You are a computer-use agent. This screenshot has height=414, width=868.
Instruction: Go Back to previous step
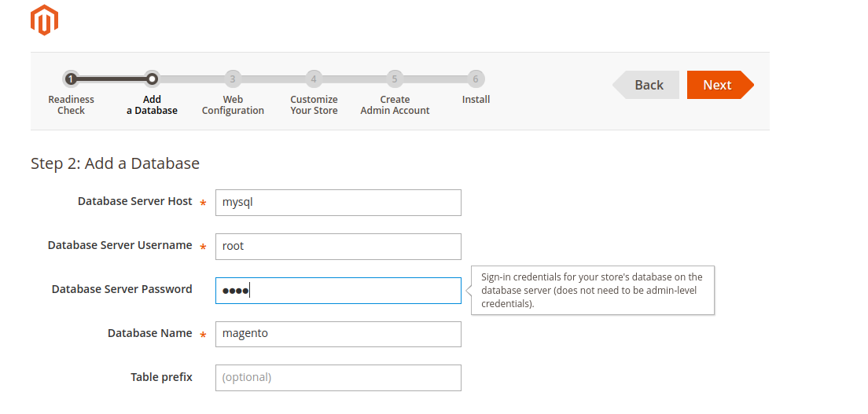pyautogui.click(x=645, y=85)
